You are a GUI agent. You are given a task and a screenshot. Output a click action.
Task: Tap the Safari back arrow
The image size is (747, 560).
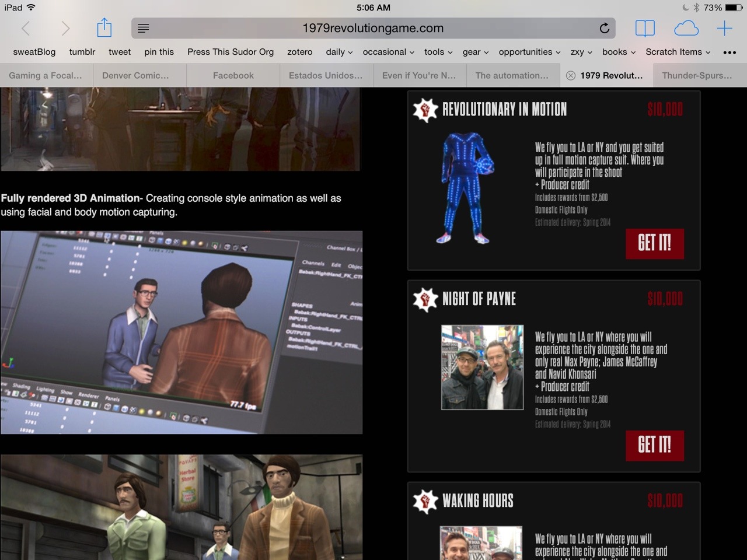26,28
